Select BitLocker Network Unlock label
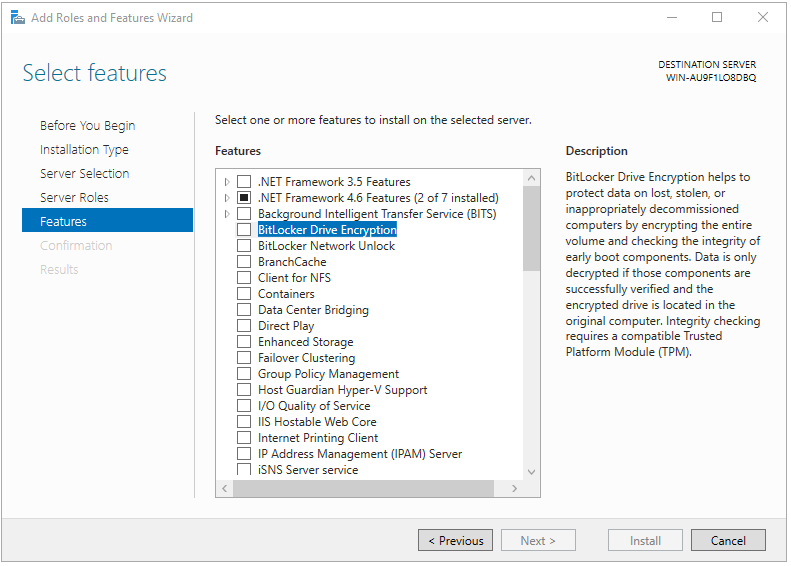Screen dimensions: 791x566 [326, 246]
